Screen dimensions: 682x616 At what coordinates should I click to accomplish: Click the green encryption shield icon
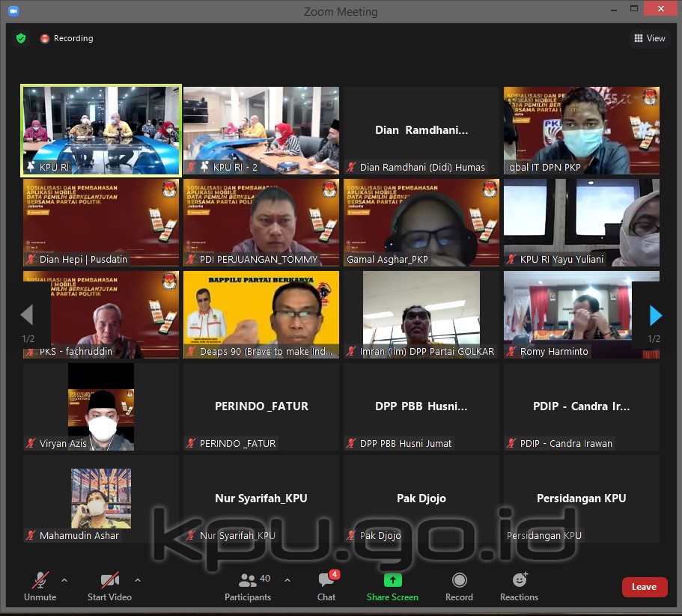pos(21,38)
